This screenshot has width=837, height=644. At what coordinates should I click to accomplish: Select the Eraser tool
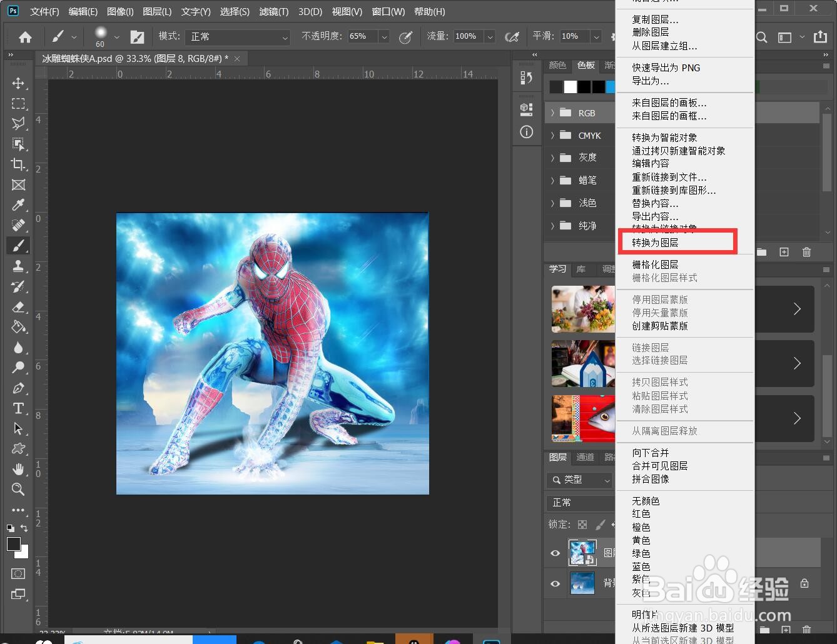[x=18, y=306]
